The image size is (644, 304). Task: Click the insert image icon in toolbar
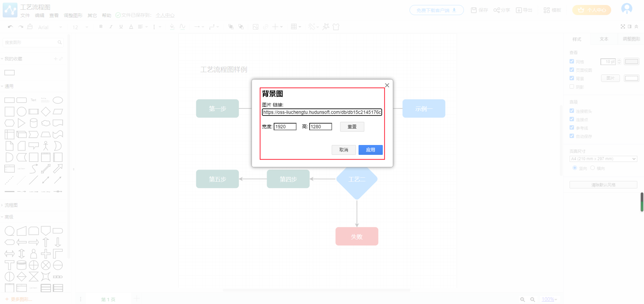coord(255,27)
